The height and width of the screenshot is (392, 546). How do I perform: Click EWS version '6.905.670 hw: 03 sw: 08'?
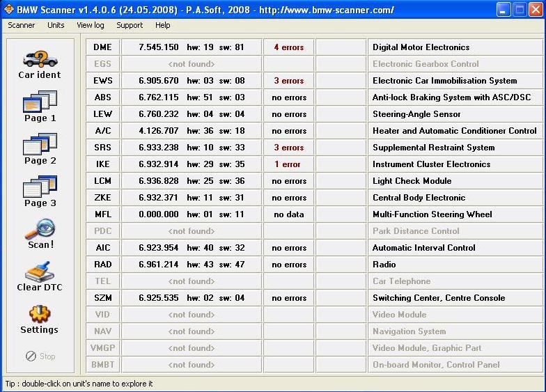(x=192, y=81)
